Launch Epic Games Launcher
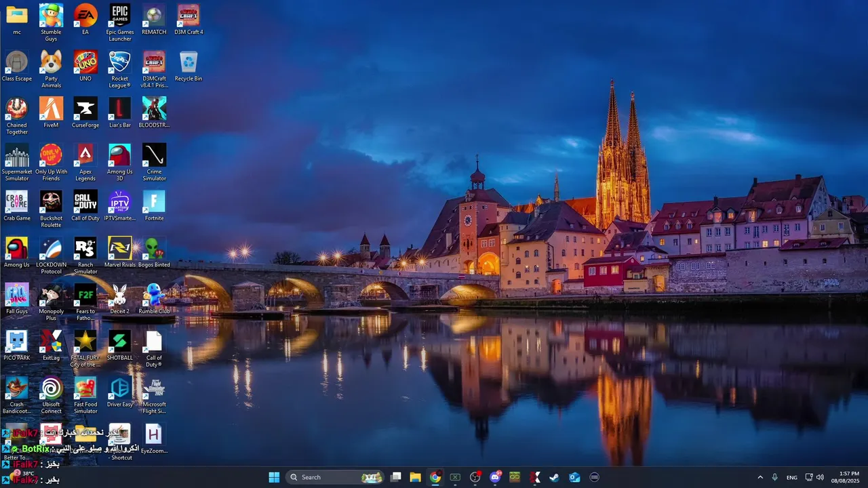Viewport: 868px width, 488px height. pyautogui.click(x=120, y=23)
